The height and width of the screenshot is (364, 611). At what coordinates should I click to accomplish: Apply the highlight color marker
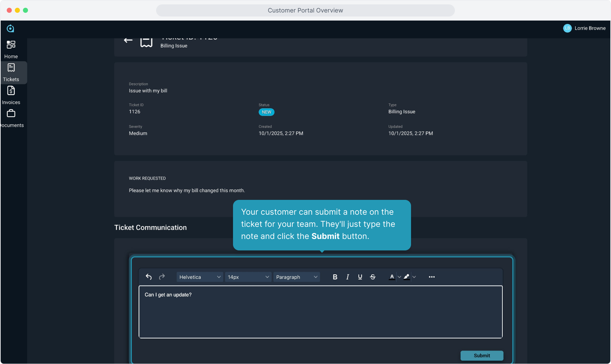point(407,277)
